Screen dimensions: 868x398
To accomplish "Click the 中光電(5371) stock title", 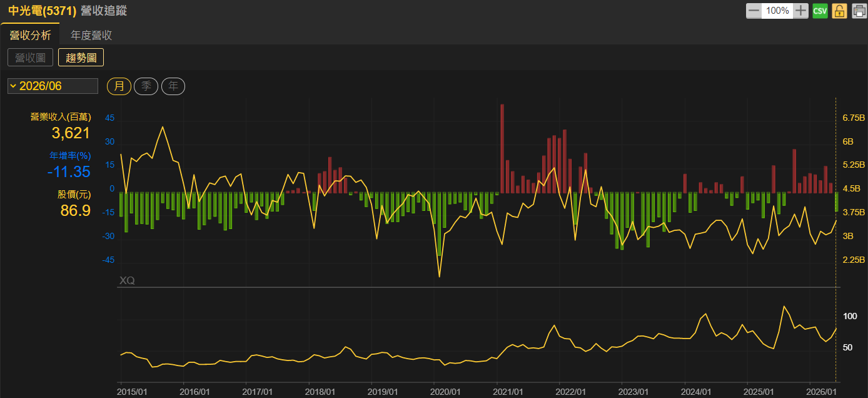I will (42, 11).
